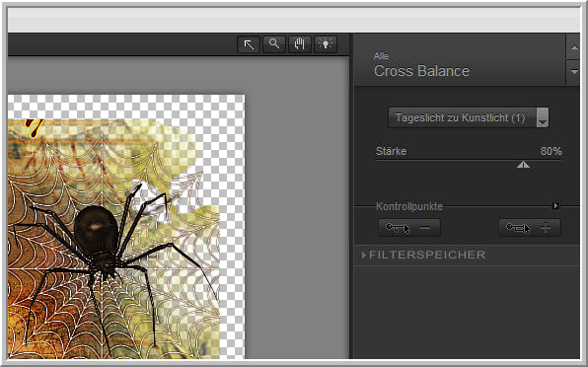Remove a control point with minus button

coord(409,228)
